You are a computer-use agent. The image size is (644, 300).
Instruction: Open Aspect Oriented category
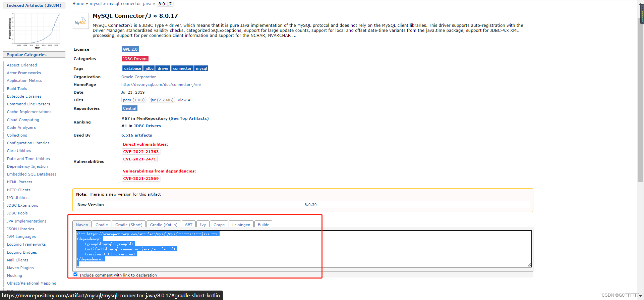[x=22, y=65]
